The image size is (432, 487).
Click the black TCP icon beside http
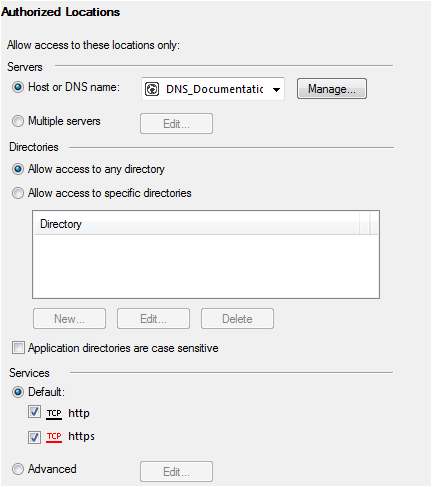[x=54, y=414]
